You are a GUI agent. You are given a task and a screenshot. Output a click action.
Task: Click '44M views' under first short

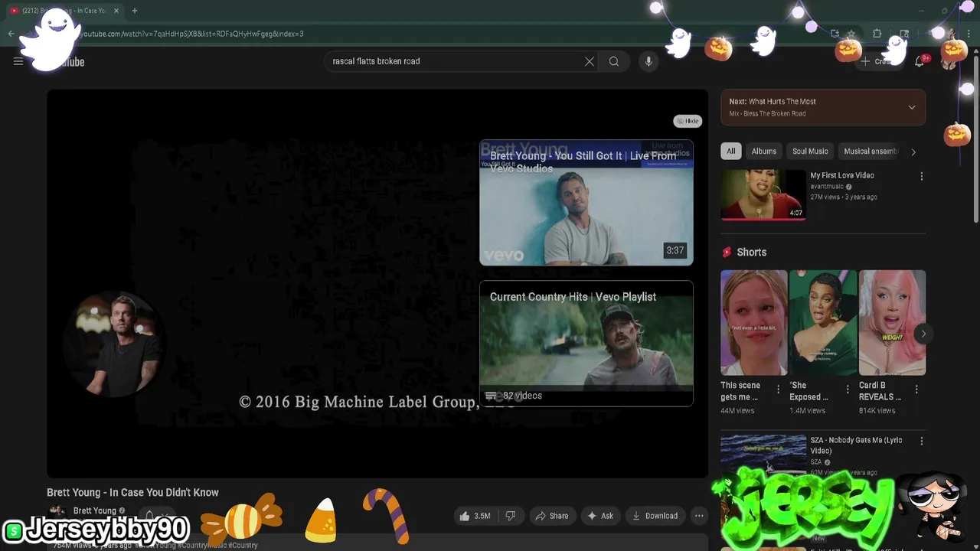737,411
